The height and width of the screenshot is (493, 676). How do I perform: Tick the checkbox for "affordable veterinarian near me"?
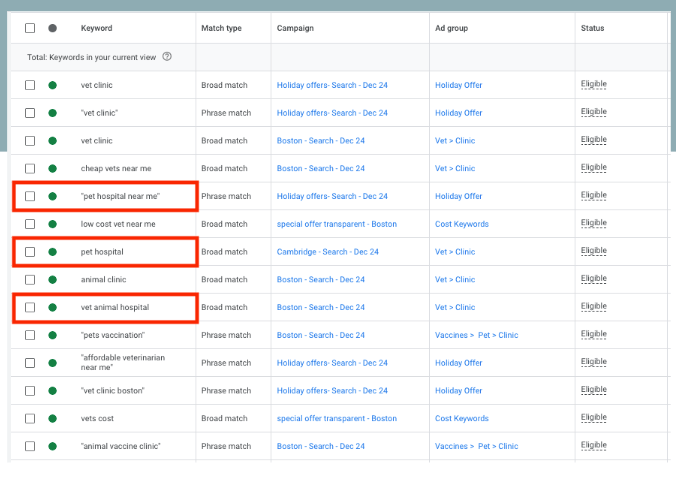point(30,363)
